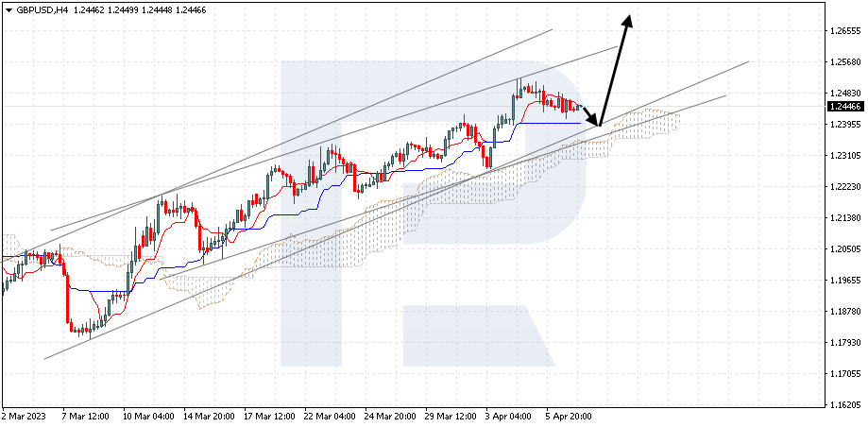
Task: Click the triangle icon beside GBPUSD,H4
Action: click(x=9, y=10)
